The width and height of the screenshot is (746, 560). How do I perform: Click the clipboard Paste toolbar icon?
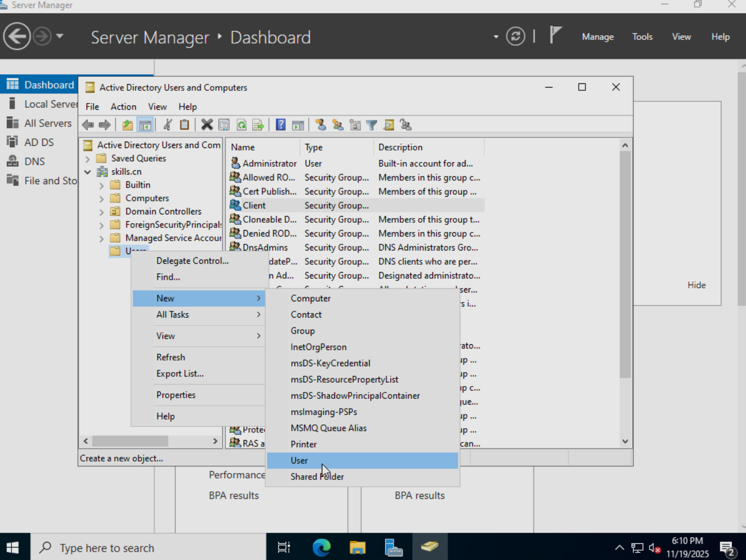pyautogui.click(x=184, y=125)
